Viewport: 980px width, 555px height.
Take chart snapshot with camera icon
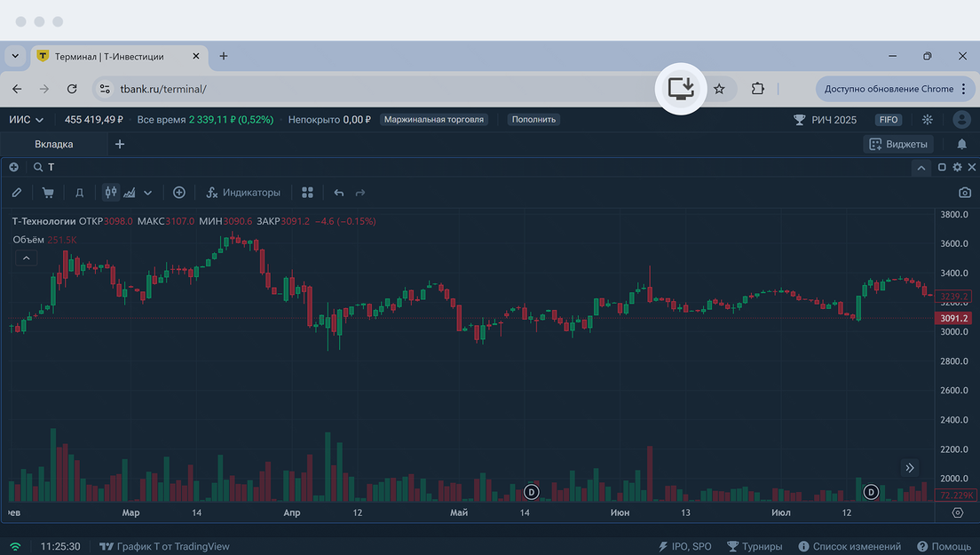point(965,193)
